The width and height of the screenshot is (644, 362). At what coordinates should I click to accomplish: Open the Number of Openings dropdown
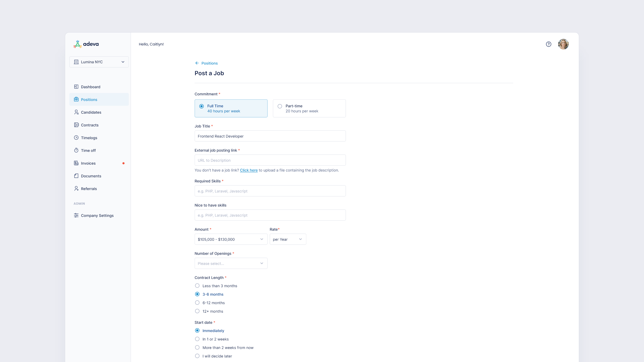231,263
